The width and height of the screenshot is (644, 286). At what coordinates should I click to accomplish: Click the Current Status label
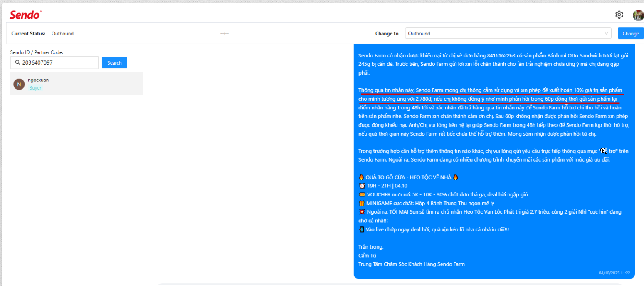(28, 33)
